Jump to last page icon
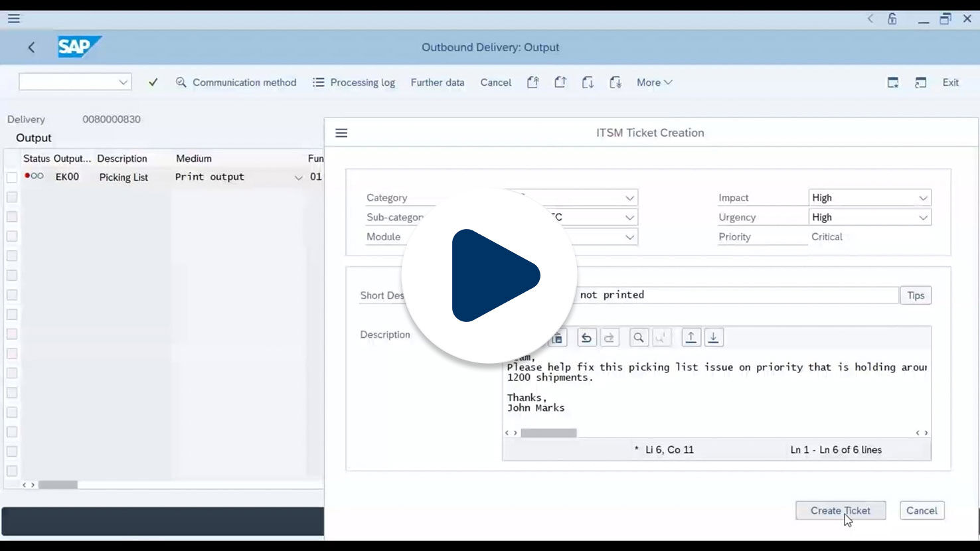 point(615,82)
